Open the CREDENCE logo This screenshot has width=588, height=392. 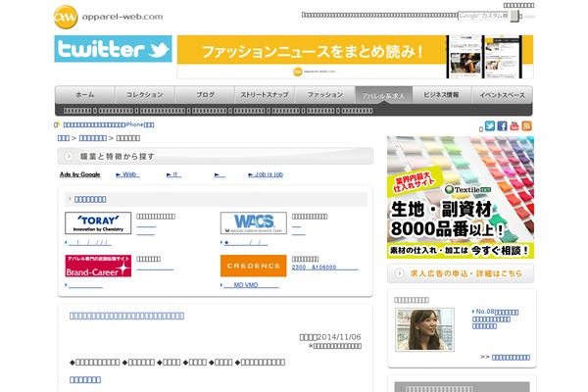coord(254,266)
